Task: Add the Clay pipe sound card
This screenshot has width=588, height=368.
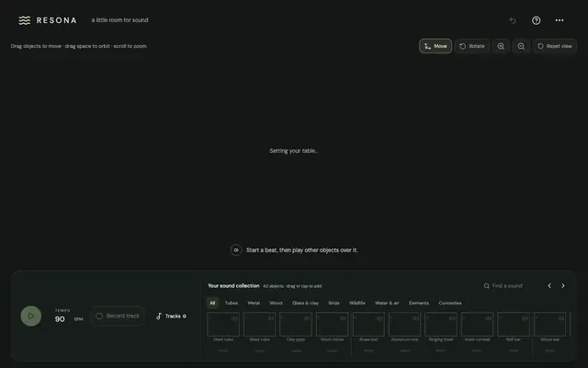Action: pos(296,325)
